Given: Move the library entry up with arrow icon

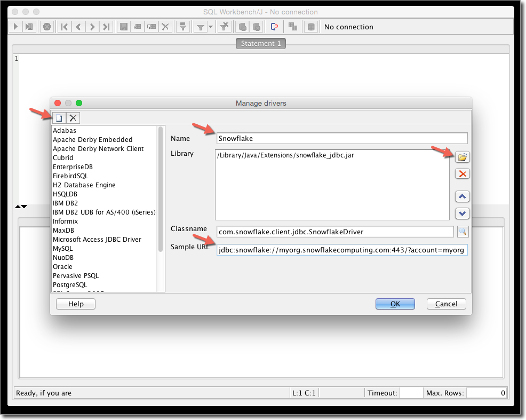Looking at the screenshot, I should [x=462, y=196].
